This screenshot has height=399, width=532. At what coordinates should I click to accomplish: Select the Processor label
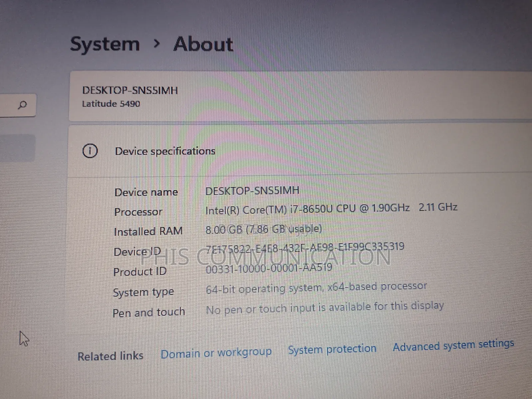138,212
